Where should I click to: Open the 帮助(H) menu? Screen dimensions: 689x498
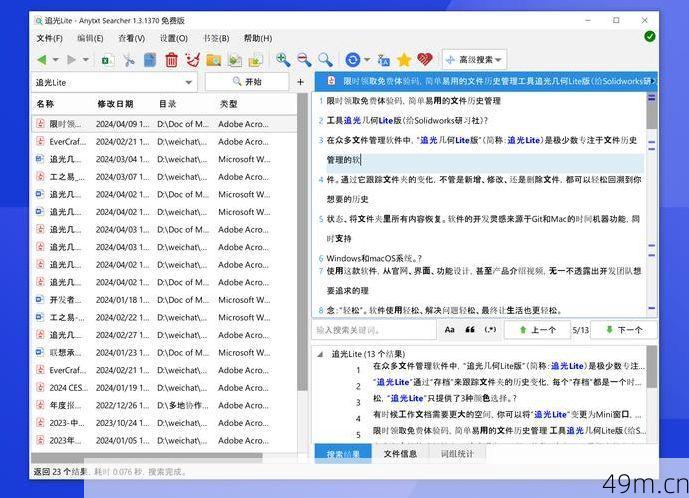coord(258,38)
